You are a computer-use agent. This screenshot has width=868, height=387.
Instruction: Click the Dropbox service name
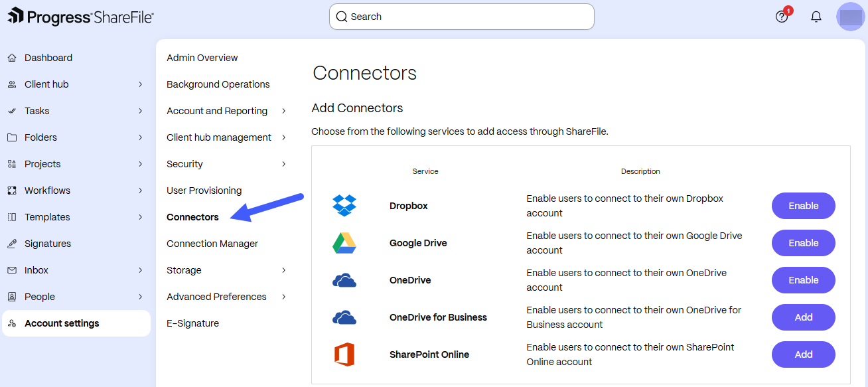coord(409,206)
